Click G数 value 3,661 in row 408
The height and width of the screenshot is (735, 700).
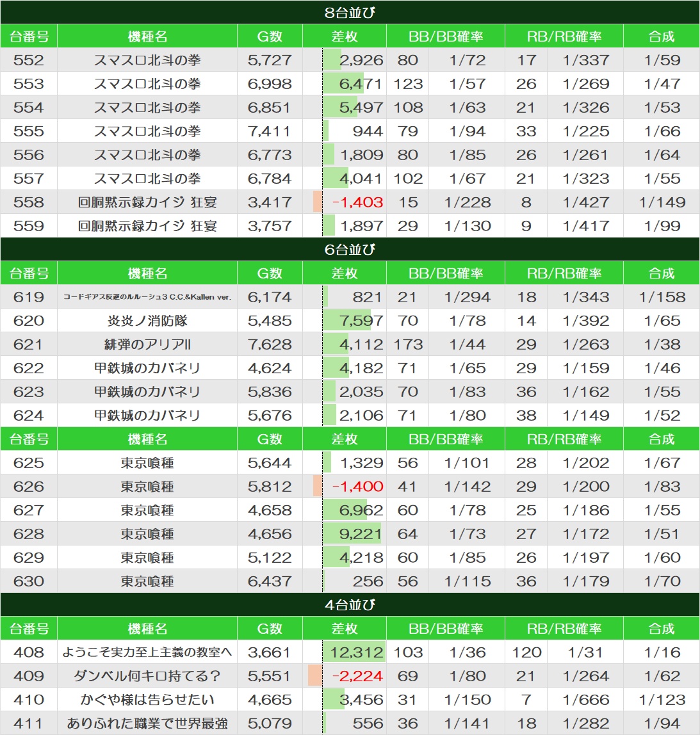tap(270, 652)
